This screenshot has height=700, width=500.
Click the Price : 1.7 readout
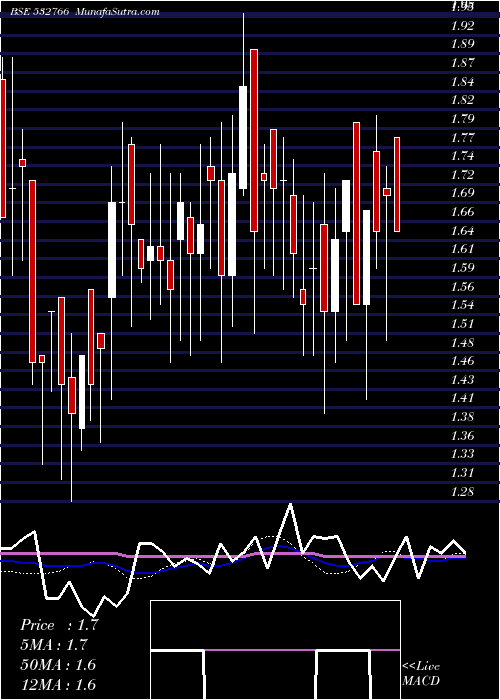(x=59, y=625)
